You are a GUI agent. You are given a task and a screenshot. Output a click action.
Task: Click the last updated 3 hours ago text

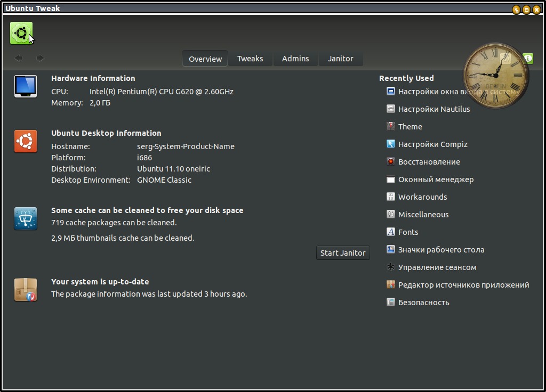149,294
